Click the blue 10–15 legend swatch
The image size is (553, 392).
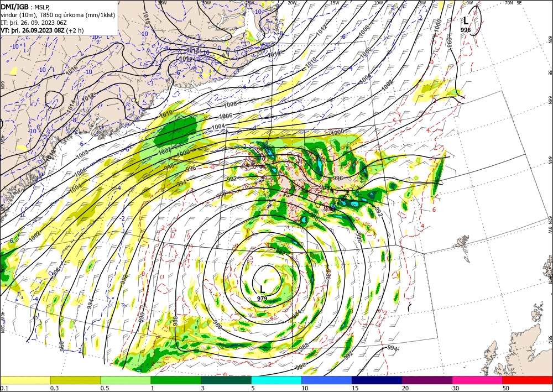coord(327,380)
